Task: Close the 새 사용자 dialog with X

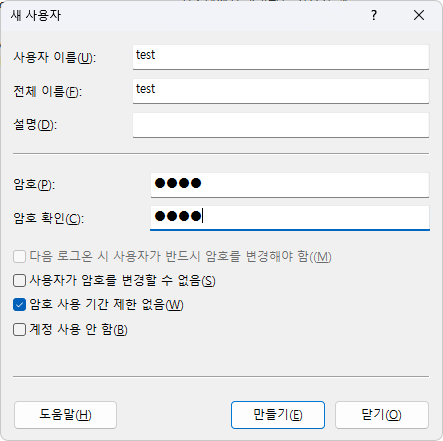Action: click(419, 15)
